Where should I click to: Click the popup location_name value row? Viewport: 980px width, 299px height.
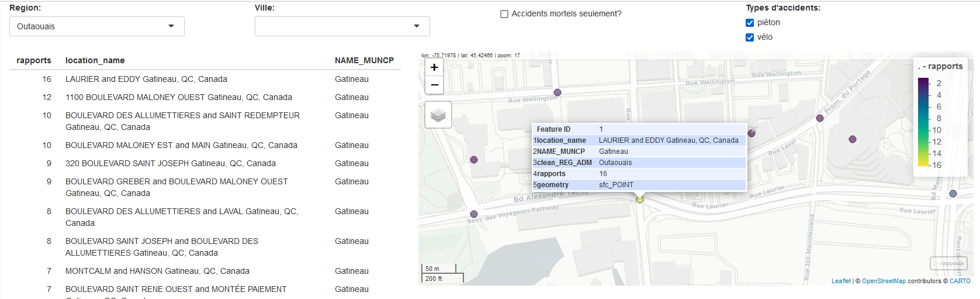pyautogui.click(x=639, y=140)
